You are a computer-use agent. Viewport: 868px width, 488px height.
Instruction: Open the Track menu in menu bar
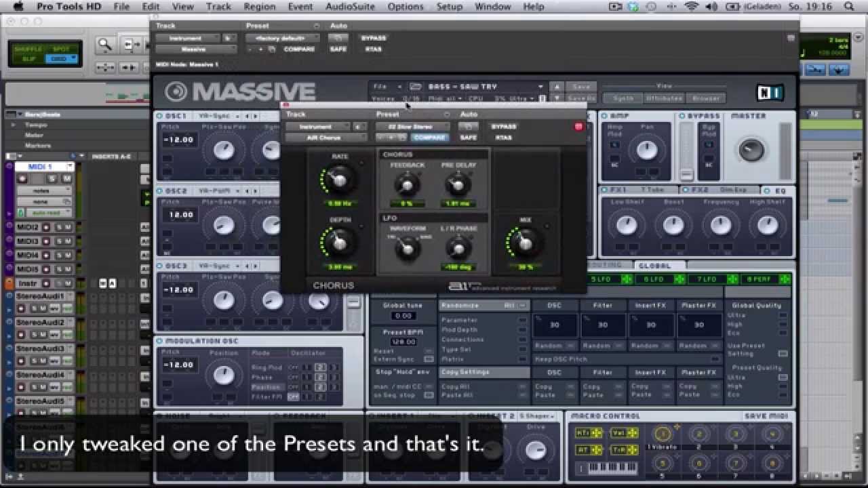(x=218, y=7)
